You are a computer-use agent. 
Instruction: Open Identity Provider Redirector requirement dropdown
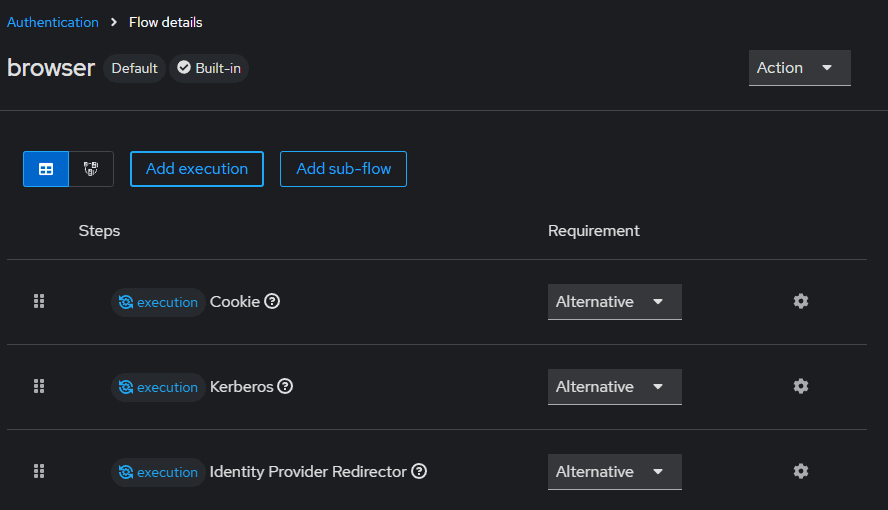[614, 472]
